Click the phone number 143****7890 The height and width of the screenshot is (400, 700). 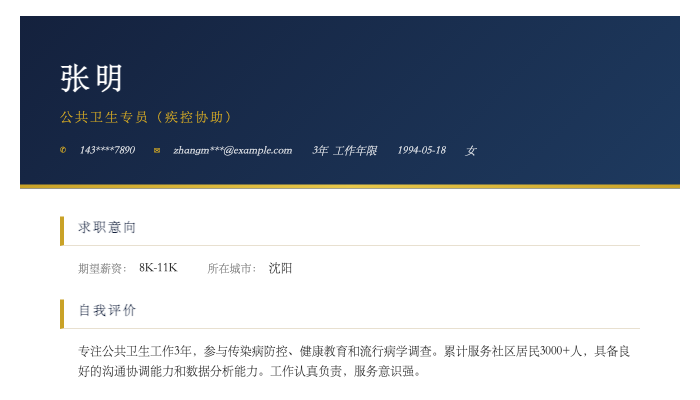[107, 150]
